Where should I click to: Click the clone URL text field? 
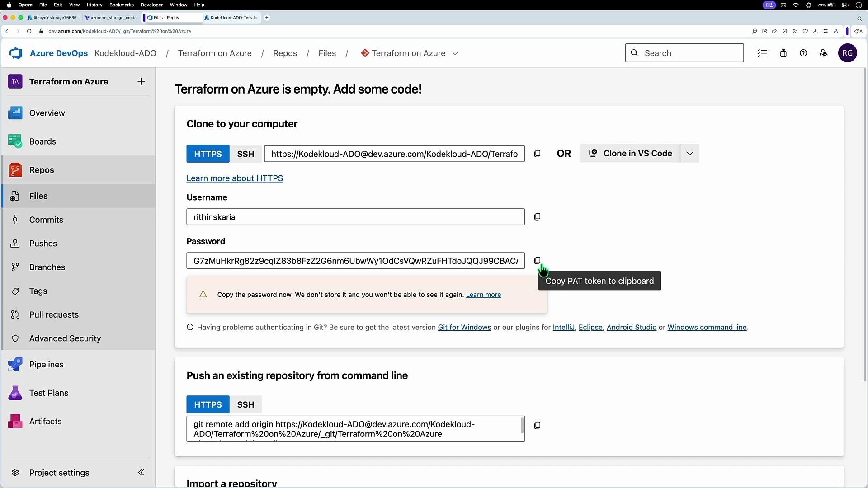(x=394, y=154)
